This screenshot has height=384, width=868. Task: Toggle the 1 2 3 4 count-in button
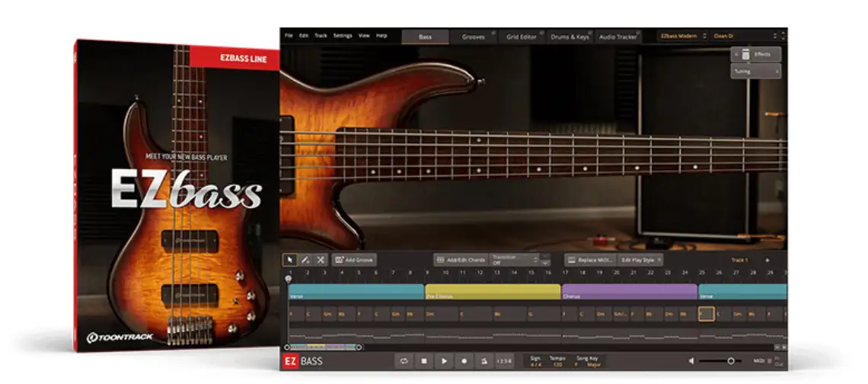504,361
